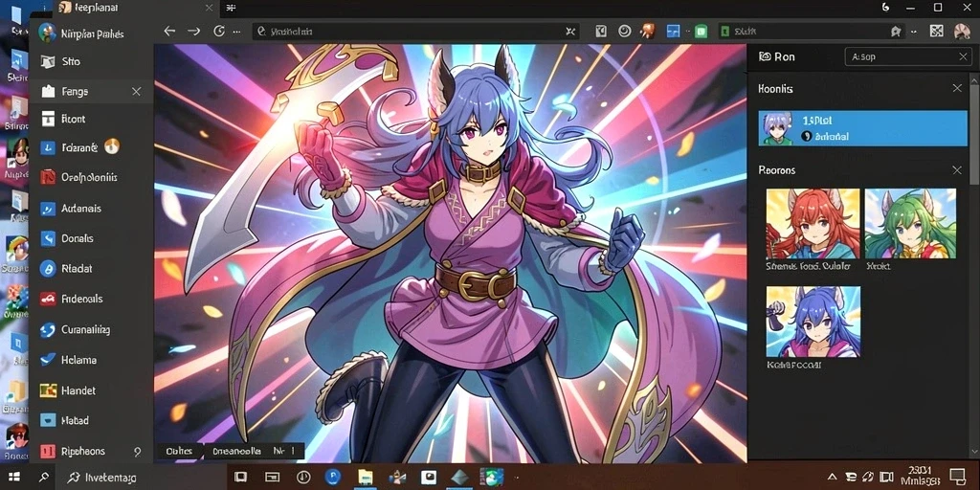Open the Windows Start menu

coord(13,477)
